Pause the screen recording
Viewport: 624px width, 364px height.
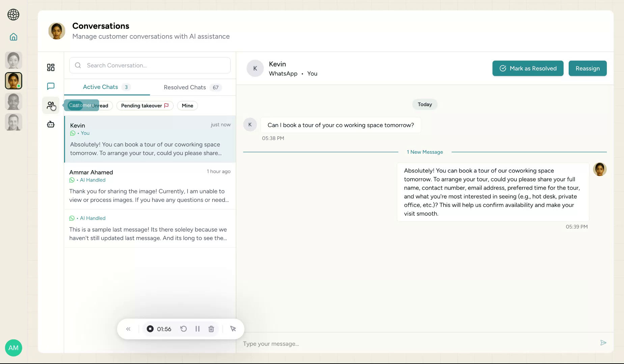[197, 329]
